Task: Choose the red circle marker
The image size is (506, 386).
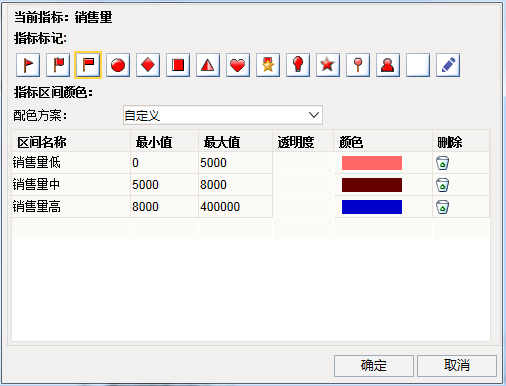Action: coord(118,65)
